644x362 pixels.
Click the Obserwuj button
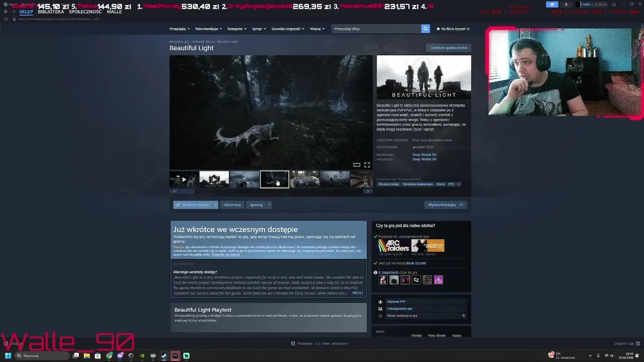232,205
